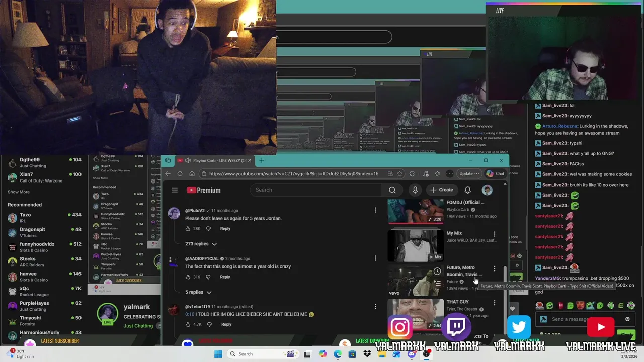Open Edge media control music icon

[426, 174]
